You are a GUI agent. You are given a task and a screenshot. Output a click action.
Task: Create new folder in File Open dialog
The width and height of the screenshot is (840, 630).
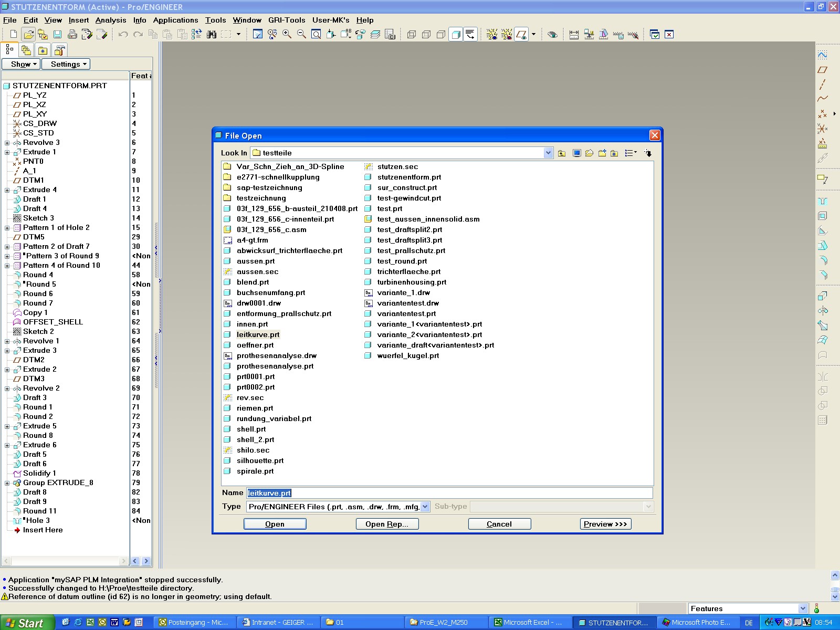[x=602, y=153]
